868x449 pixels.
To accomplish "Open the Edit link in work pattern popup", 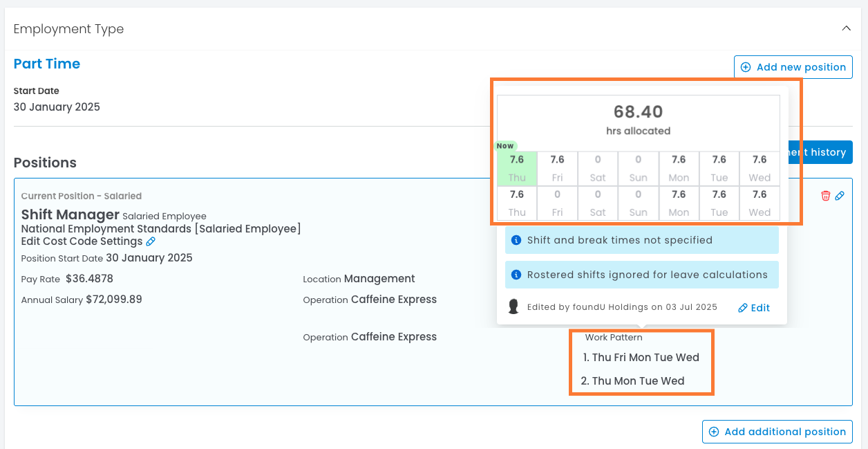I will click(x=754, y=308).
